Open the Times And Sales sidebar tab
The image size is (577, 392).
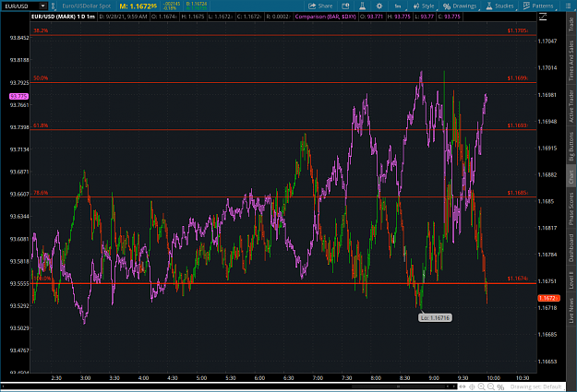(571, 61)
